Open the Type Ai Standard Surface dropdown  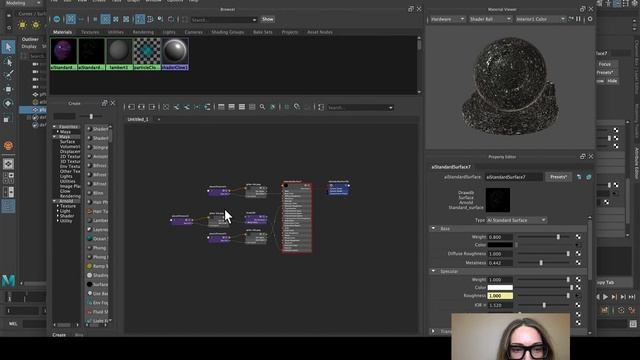point(516,220)
